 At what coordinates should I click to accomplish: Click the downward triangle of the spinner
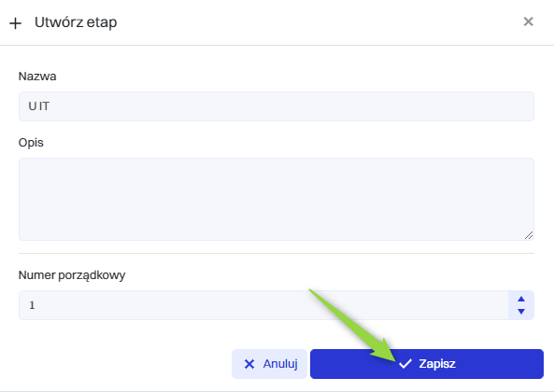(521, 311)
